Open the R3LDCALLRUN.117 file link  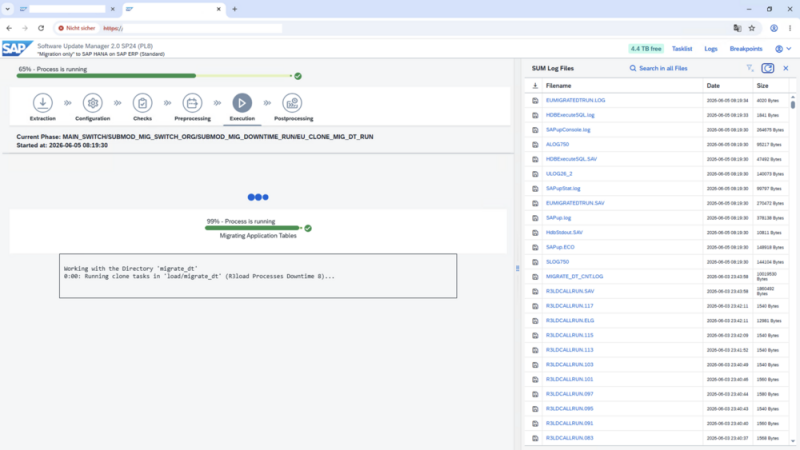point(569,306)
